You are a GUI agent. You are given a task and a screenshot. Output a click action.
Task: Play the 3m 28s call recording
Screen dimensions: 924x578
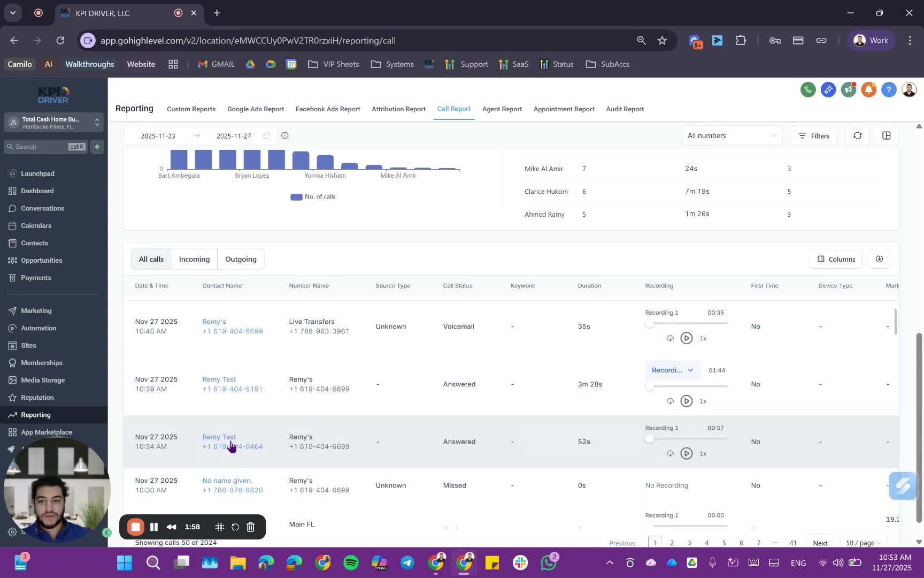[687, 401]
